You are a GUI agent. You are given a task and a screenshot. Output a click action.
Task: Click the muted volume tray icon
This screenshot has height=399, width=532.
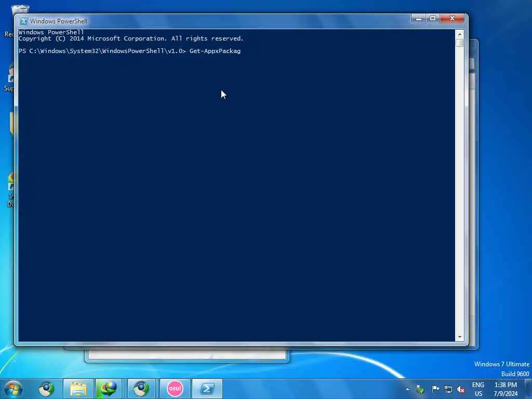[x=461, y=389]
